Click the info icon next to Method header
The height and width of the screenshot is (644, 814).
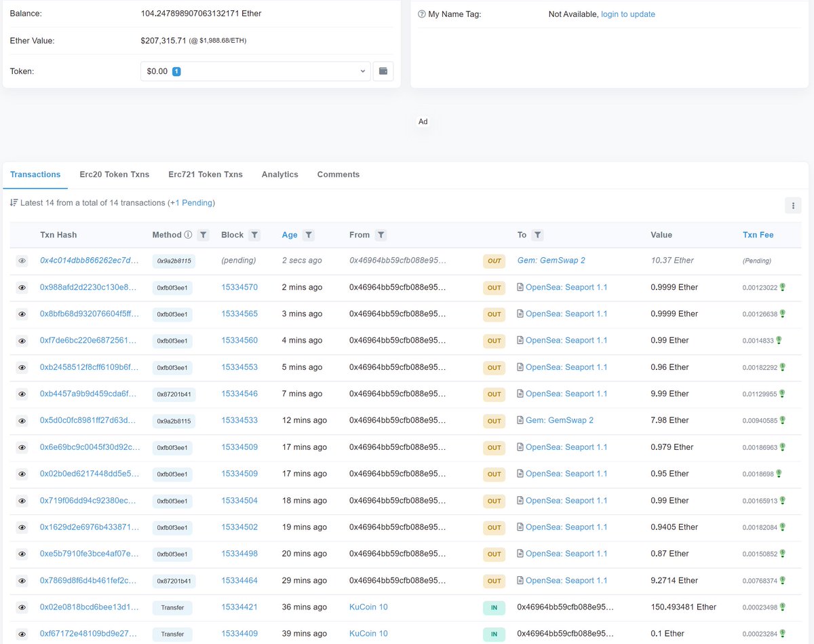pyautogui.click(x=189, y=235)
